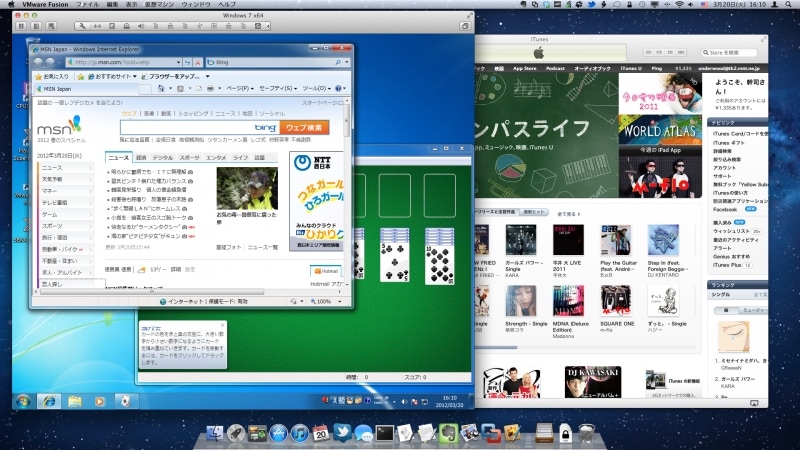
Task: Open Mission Control in the Dock
Action: coord(257,433)
